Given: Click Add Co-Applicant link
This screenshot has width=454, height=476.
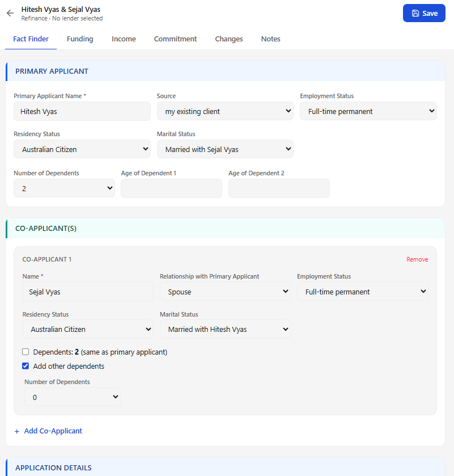Looking at the screenshot, I should (53, 431).
